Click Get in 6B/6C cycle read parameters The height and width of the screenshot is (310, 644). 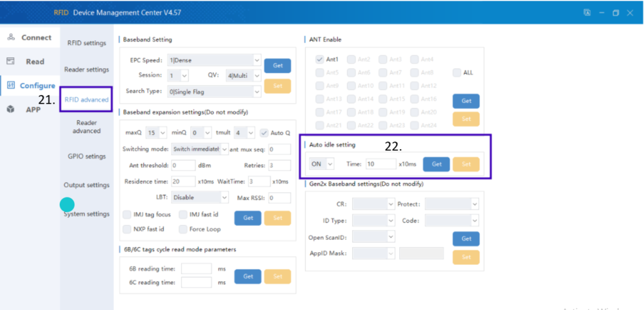(x=248, y=276)
